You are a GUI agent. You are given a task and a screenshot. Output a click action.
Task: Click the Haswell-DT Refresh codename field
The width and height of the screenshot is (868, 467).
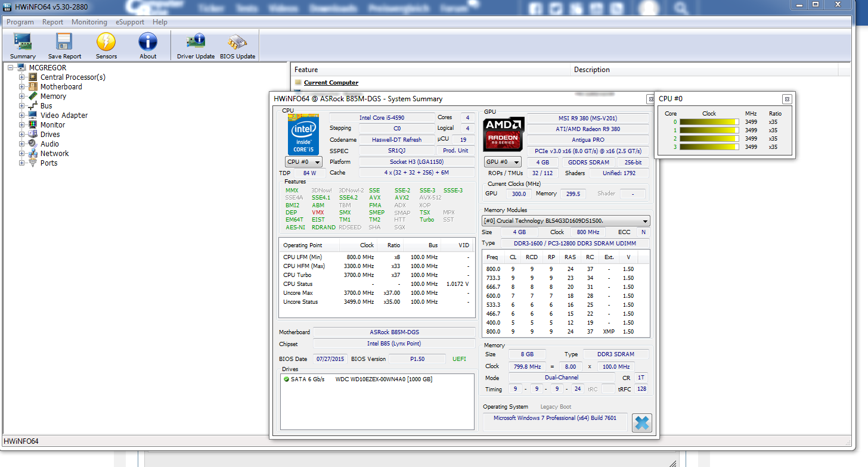396,139
